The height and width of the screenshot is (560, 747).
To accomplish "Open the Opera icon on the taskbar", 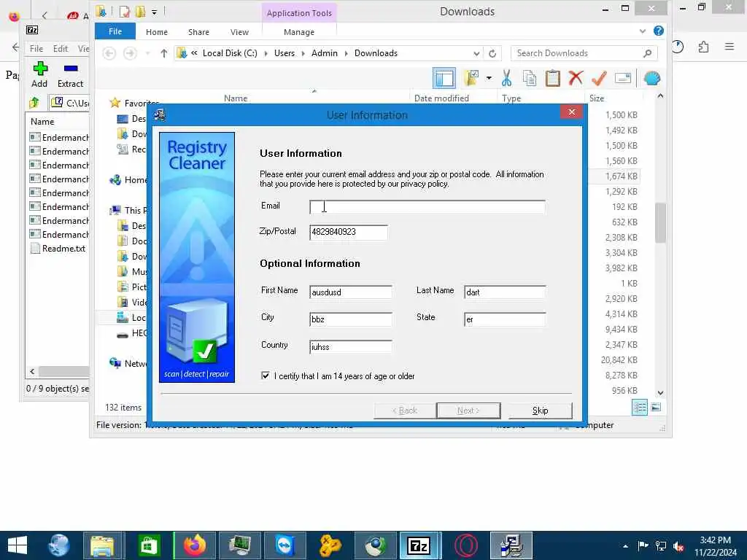I will coord(465,545).
